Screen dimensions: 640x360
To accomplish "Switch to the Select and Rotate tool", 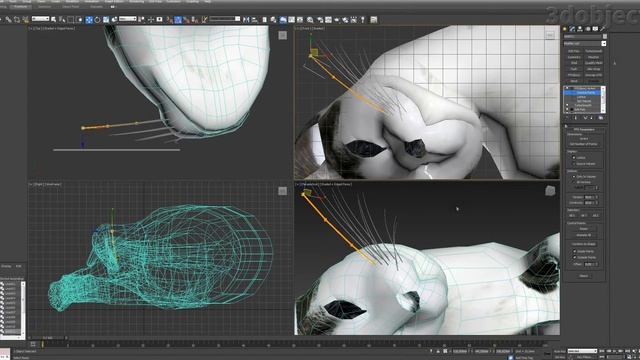I will (97, 20).
